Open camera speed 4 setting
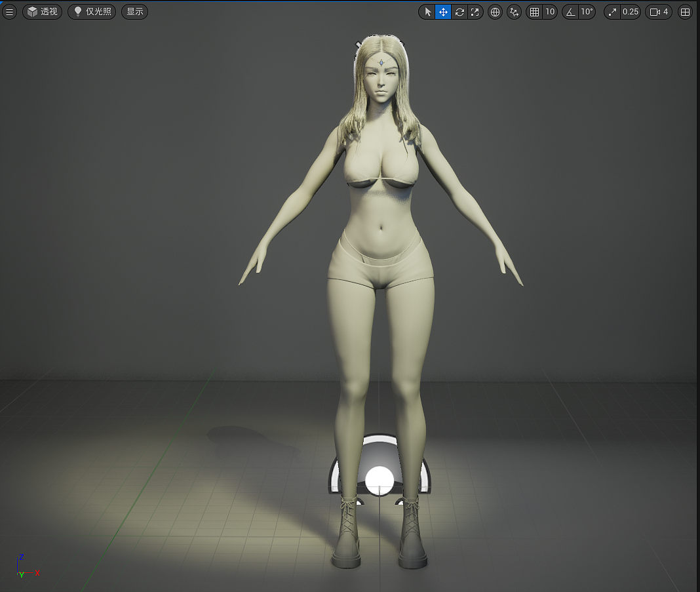Viewport: 700px width, 592px height. [659, 12]
